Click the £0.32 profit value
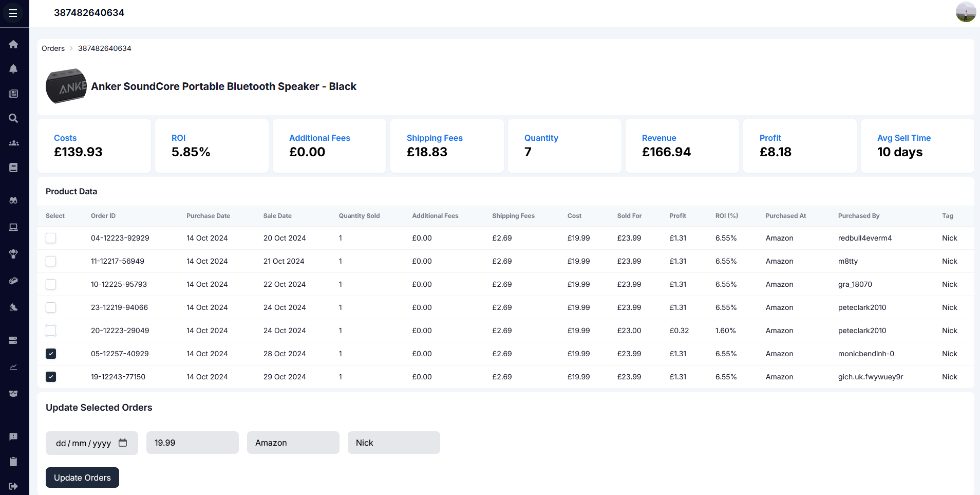This screenshot has height=495, width=980. click(679, 331)
